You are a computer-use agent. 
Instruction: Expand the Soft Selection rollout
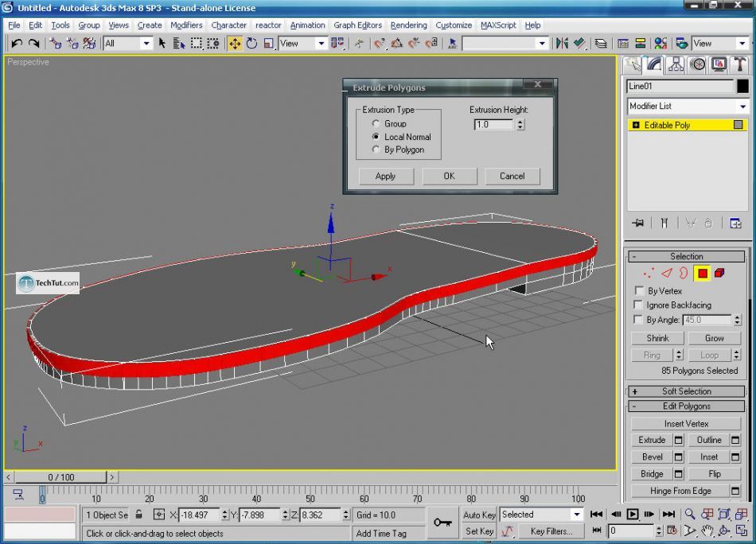pos(686,391)
